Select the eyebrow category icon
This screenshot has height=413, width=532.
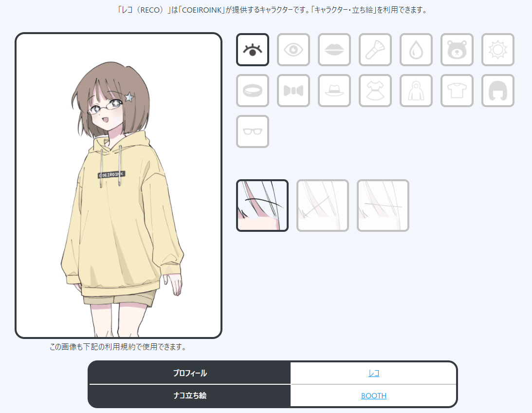(253, 50)
